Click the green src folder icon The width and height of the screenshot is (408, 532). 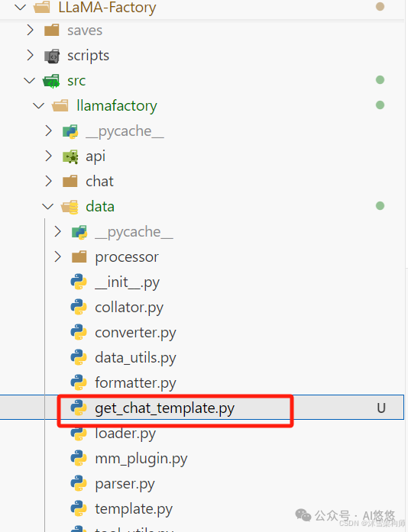pyautogui.click(x=52, y=81)
